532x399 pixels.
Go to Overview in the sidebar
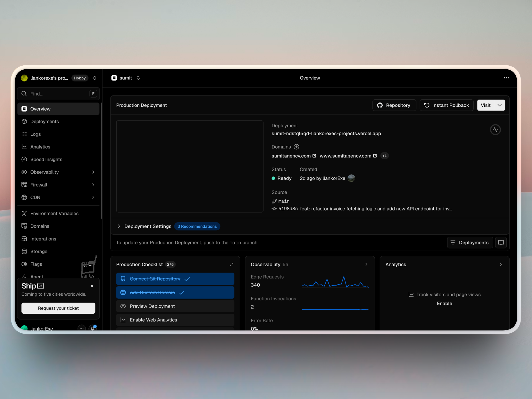pyautogui.click(x=58, y=109)
